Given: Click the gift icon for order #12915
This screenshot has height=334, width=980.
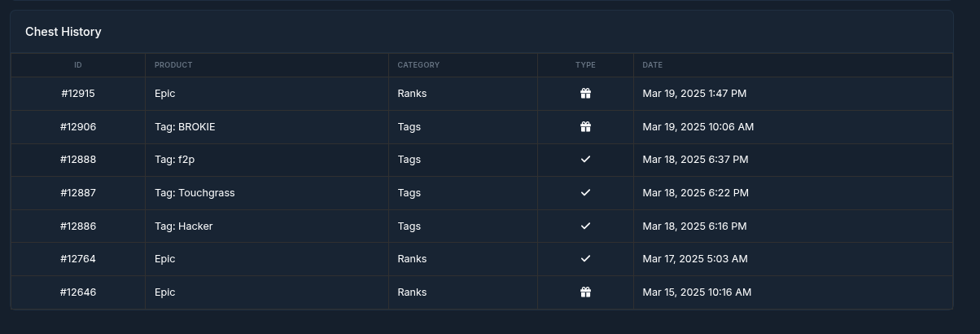Looking at the screenshot, I should (x=585, y=94).
